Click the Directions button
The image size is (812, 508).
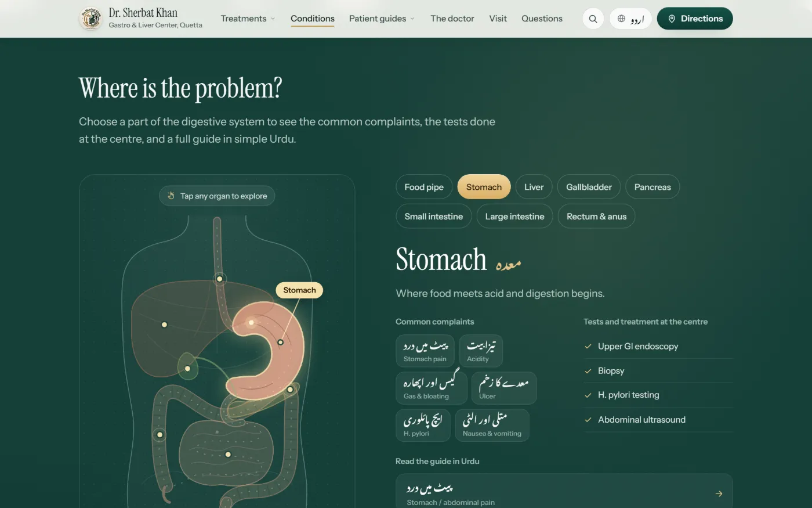point(695,19)
